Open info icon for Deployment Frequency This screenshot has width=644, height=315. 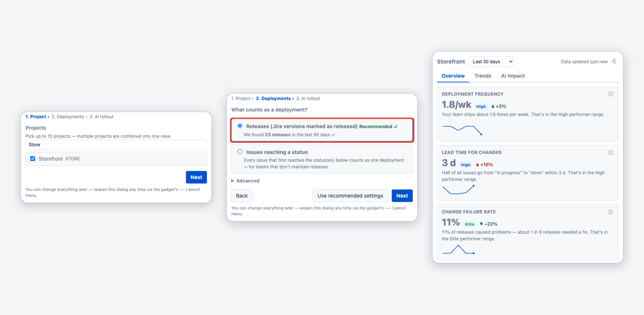click(610, 94)
